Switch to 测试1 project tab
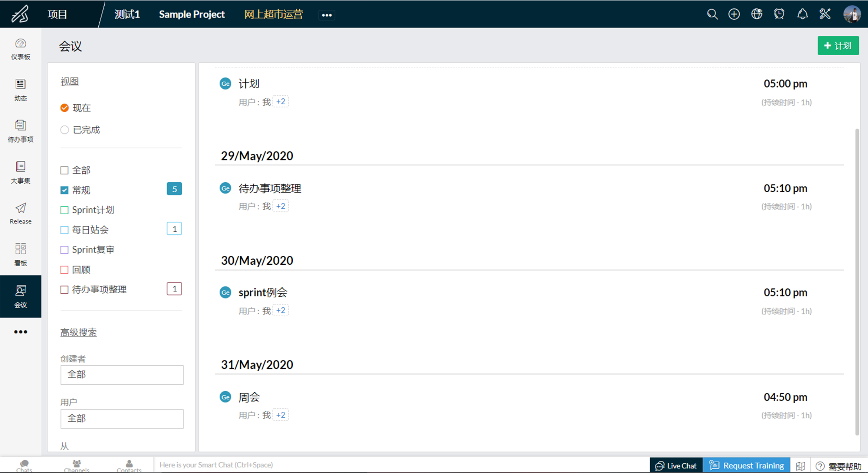Screen dimensions: 868x473 click(127, 14)
